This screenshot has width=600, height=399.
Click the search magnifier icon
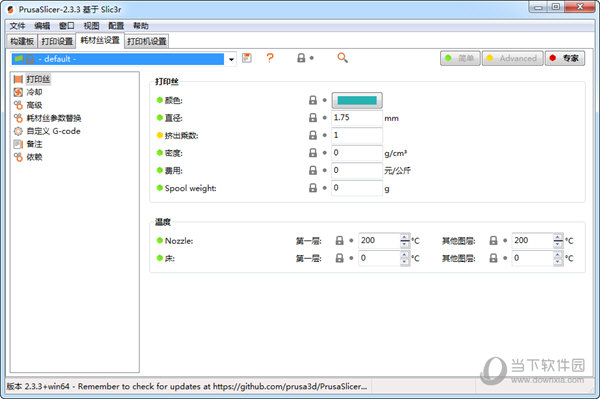pyautogui.click(x=342, y=58)
